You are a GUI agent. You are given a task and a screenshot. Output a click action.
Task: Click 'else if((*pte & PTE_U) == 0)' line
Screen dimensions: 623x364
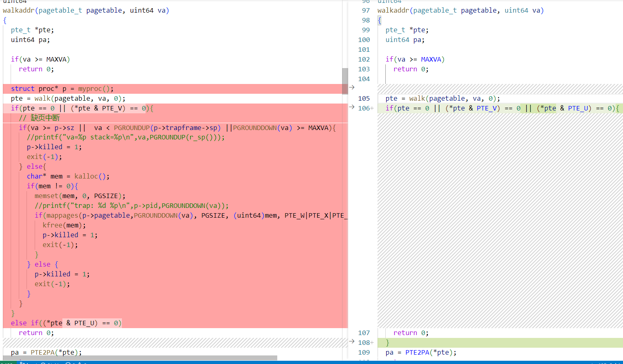point(66,323)
